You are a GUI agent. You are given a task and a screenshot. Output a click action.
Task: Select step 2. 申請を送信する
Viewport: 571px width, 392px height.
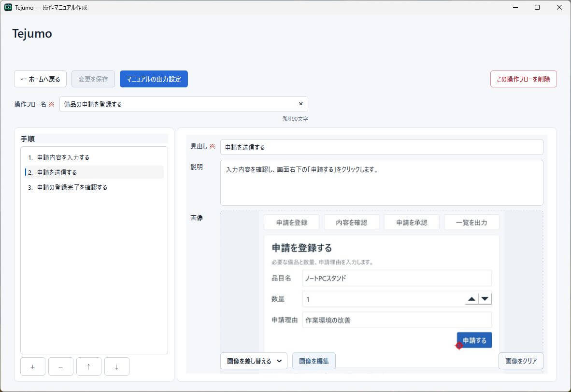coord(94,172)
